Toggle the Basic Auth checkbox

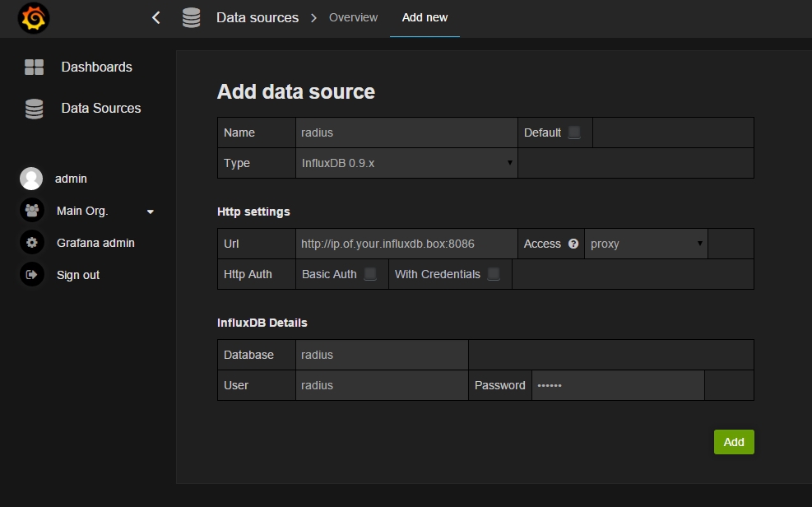click(370, 274)
